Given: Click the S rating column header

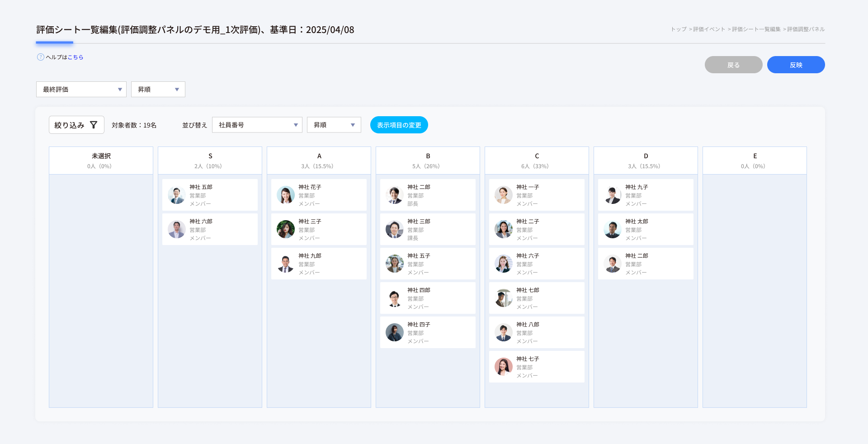Looking at the screenshot, I should point(210,161).
